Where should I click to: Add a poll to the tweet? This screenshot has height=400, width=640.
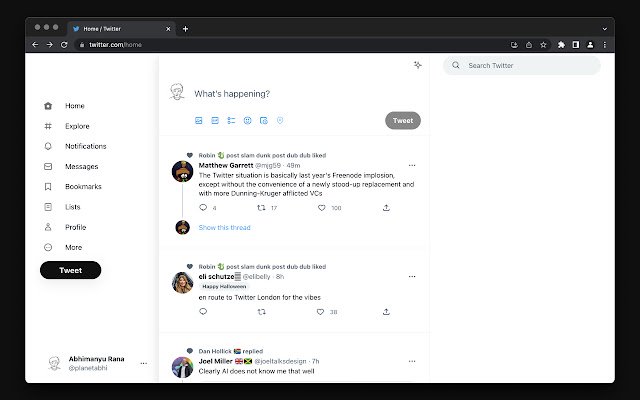231,120
